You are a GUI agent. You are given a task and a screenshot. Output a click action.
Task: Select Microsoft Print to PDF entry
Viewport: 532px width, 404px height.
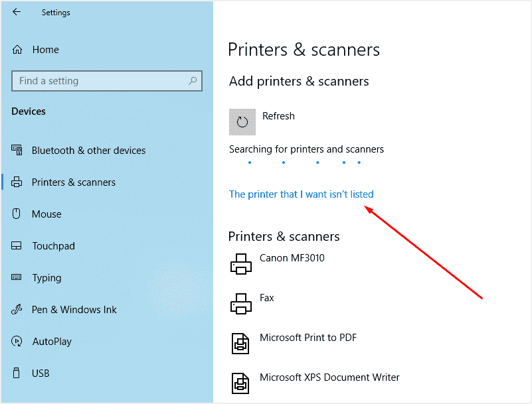point(308,338)
